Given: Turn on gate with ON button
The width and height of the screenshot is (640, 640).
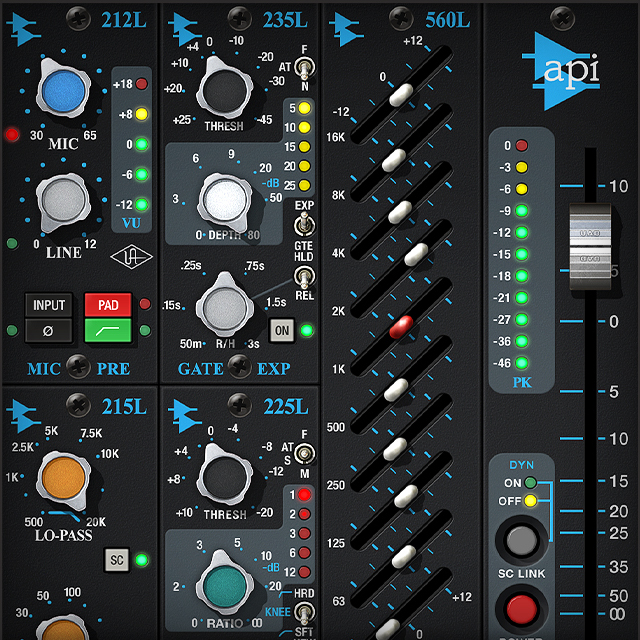Looking at the screenshot, I should 281,331.
